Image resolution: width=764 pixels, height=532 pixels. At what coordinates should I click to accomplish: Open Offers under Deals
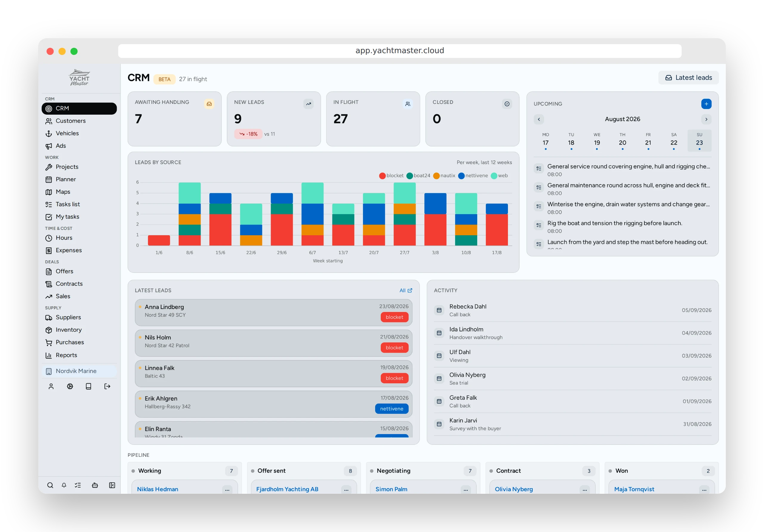click(79, 271)
